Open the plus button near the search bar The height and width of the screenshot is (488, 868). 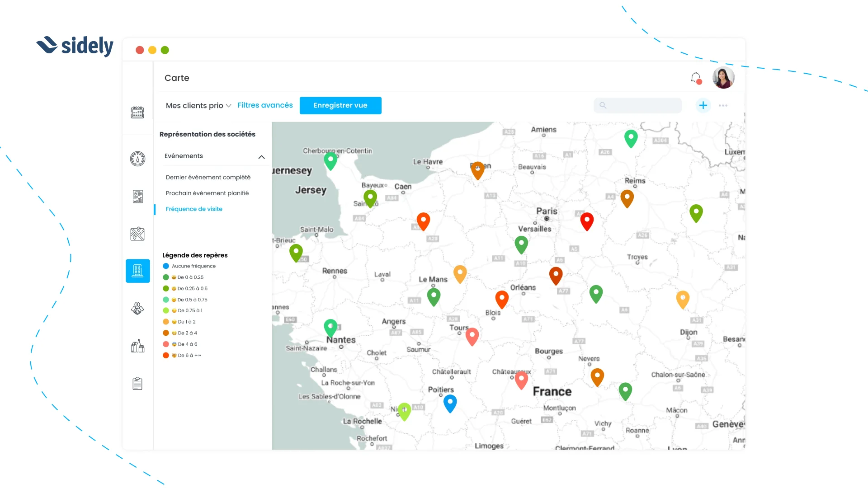coord(703,105)
